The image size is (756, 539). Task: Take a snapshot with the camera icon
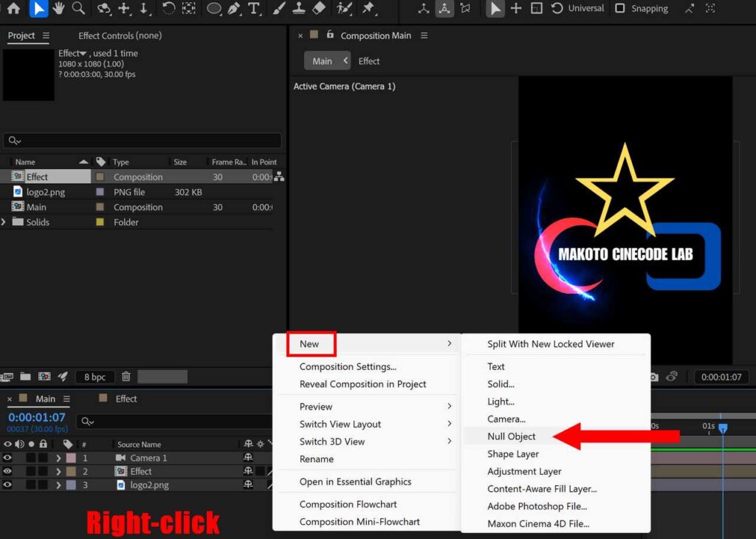coord(654,377)
